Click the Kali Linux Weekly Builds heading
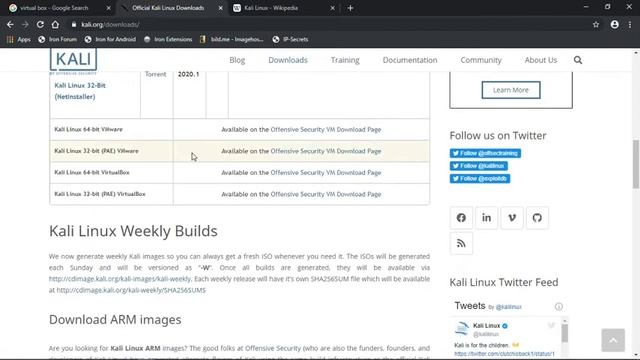The image size is (640, 360). pos(133,231)
